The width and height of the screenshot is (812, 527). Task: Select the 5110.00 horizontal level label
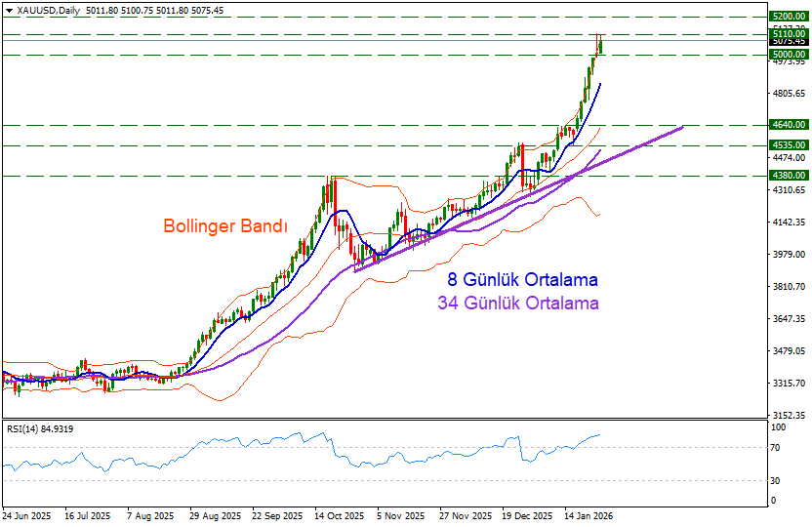[x=788, y=33]
